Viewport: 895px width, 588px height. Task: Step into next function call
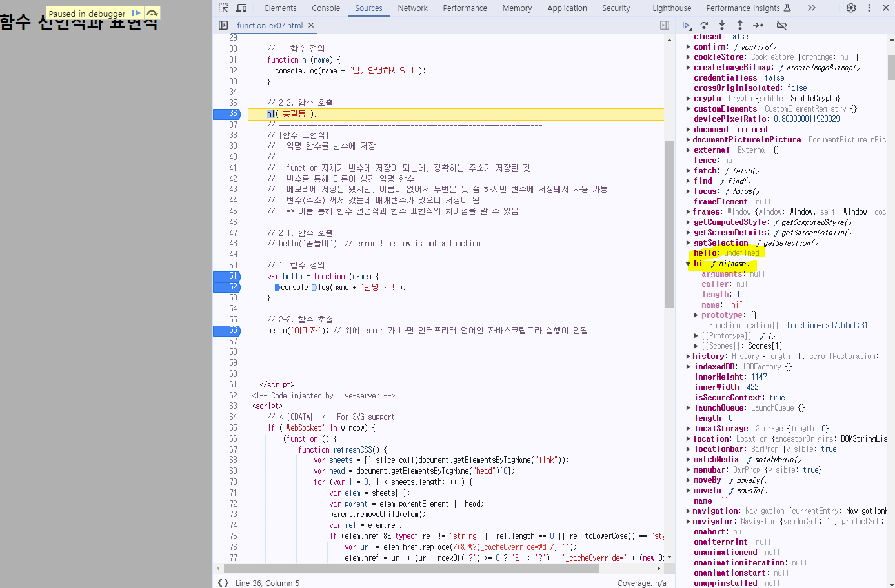pyautogui.click(x=722, y=25)
